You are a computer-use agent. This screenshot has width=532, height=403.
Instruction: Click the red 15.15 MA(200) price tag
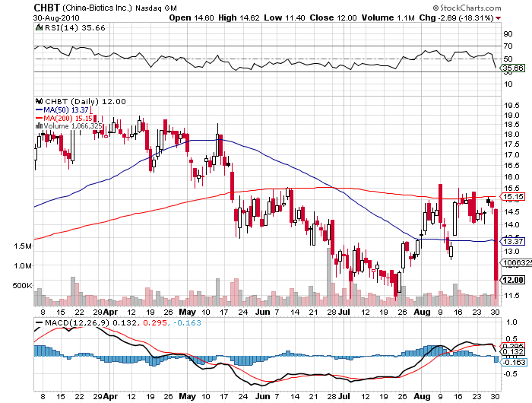513,197
